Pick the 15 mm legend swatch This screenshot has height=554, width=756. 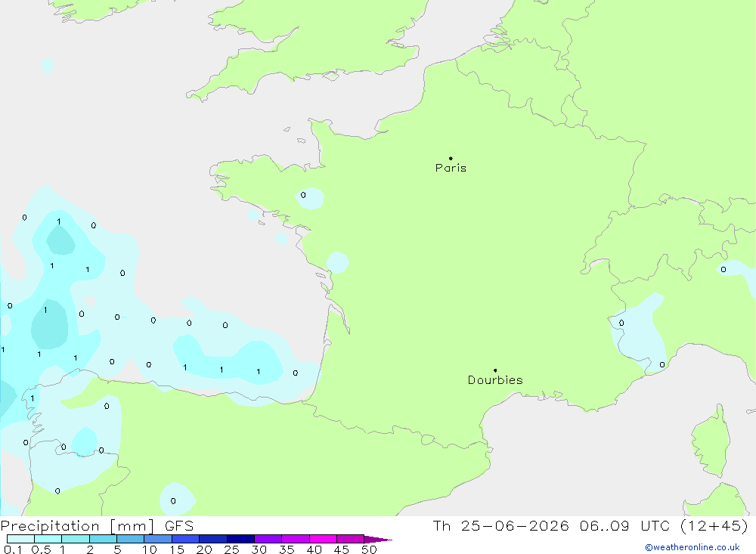pos(186,539)
